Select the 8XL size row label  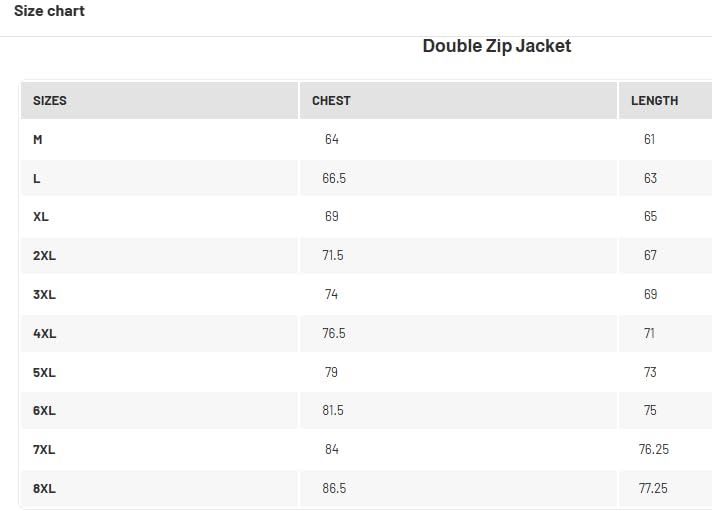pyautogui.click(x=44, y=489)
